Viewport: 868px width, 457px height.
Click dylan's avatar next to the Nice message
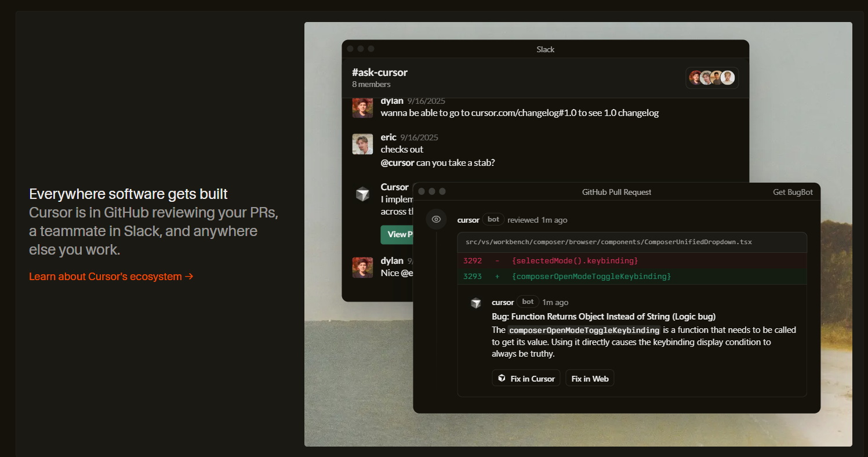click(x=362, y=267)
